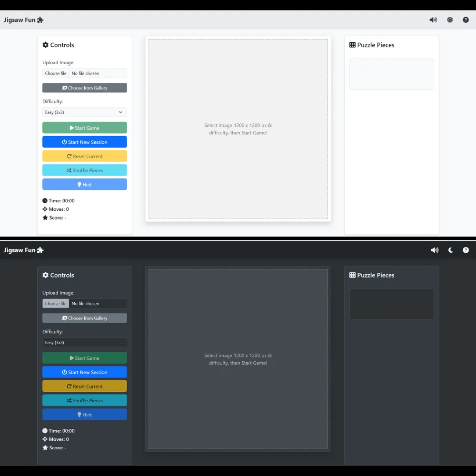Click empty pieces tray in light panel

click(x=392, y=74)
